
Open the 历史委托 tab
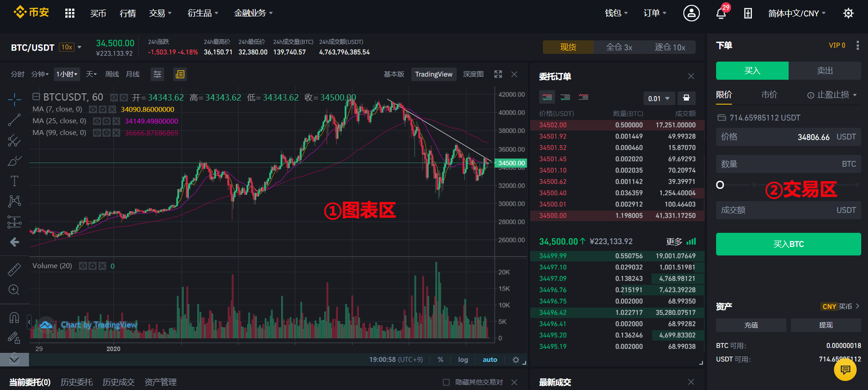click(x=77, y=382)
